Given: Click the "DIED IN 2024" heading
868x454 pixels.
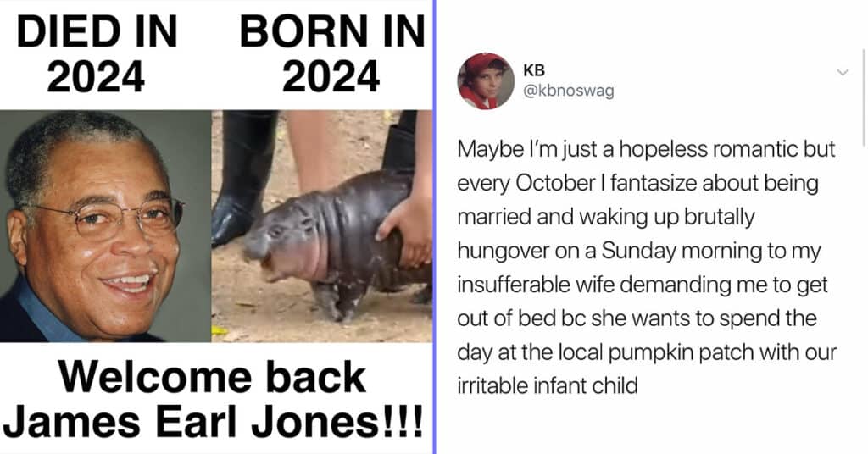Looking at the screenshot, I should click(x=97, y=53).
